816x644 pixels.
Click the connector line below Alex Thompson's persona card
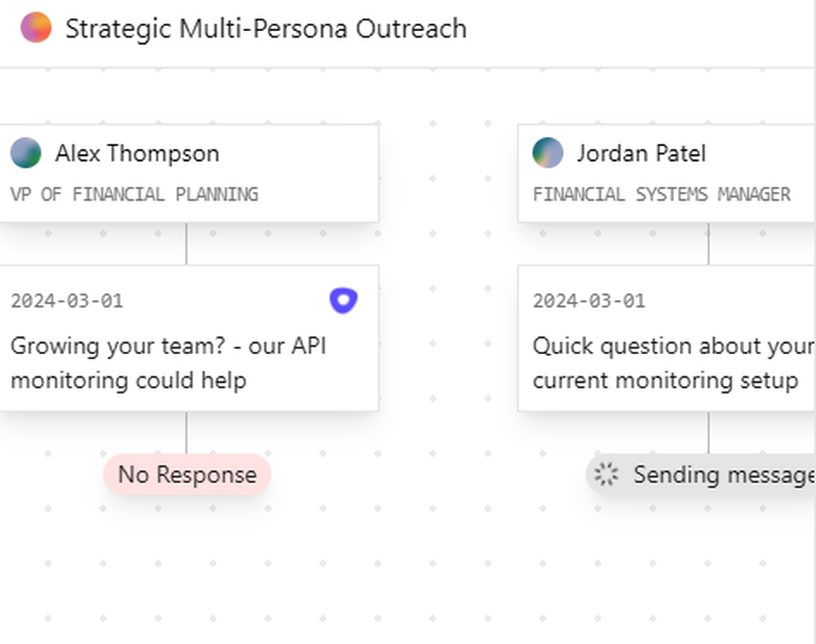pyautogui.click(x=186, y=243)
